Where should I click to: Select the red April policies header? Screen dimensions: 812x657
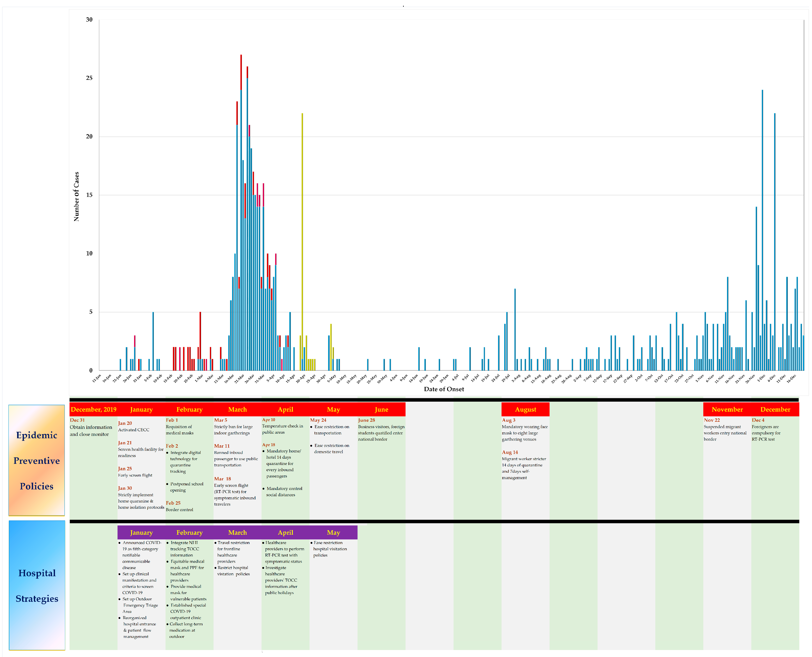coord(285,410)
